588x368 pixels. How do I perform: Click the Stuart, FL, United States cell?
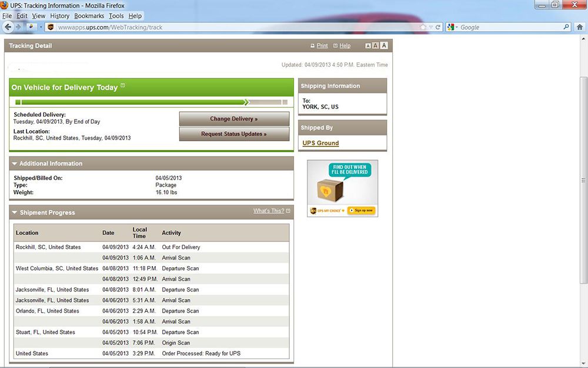[45, 332]
